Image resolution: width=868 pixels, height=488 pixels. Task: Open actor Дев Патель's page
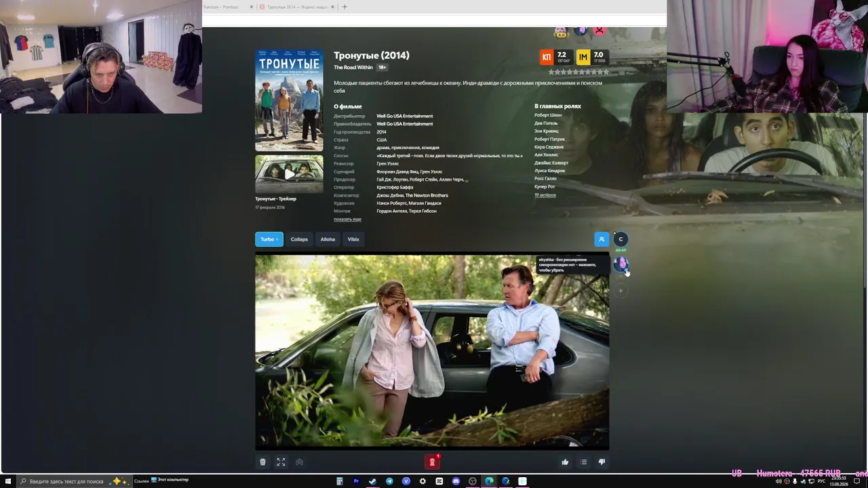coord(546,123)
